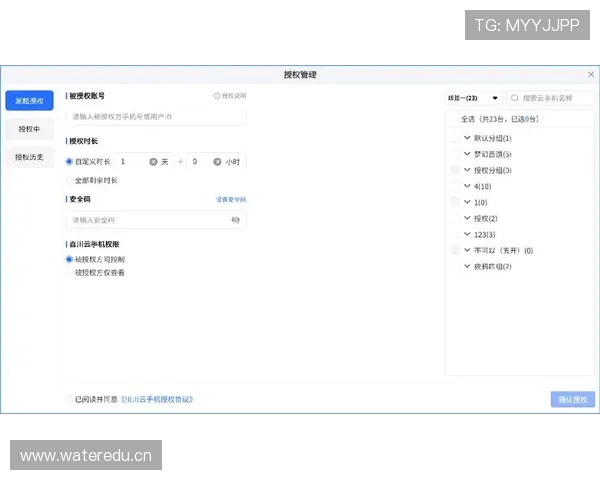The width and height of the screenshot is (600, 480).
Task: Open the 发起授权 tab
Action: (29, 101)
